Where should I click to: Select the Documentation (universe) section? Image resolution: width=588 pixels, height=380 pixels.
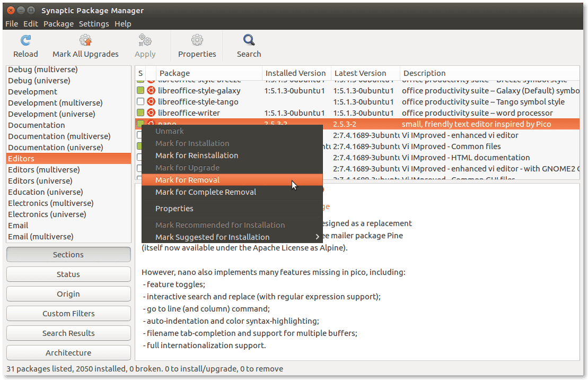click(68, 147)
